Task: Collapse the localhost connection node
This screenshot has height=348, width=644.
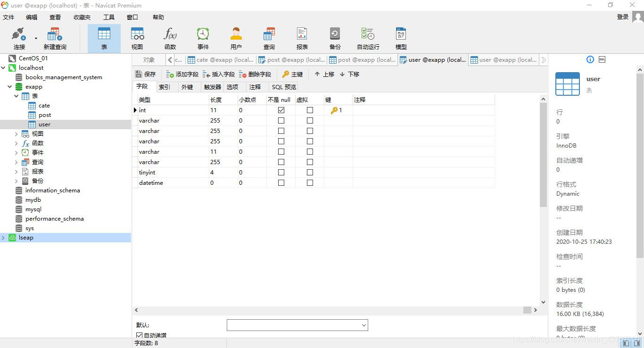Action: tap(3, 68)
